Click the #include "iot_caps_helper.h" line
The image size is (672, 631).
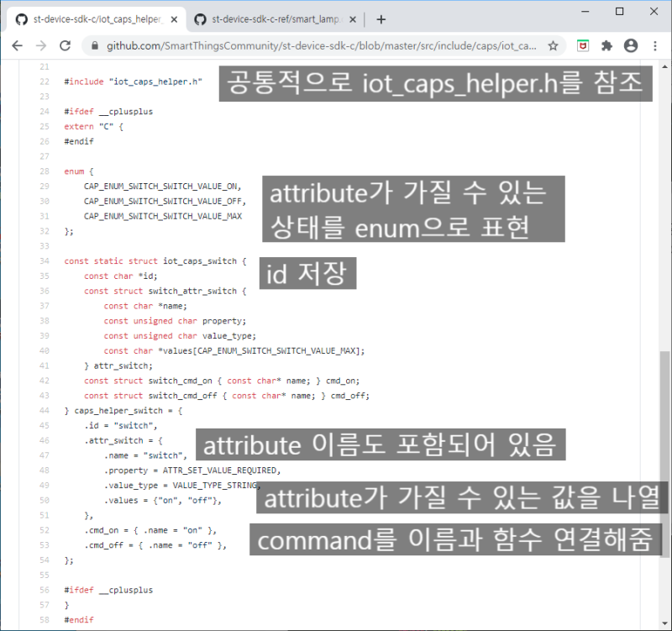[133, 82]
